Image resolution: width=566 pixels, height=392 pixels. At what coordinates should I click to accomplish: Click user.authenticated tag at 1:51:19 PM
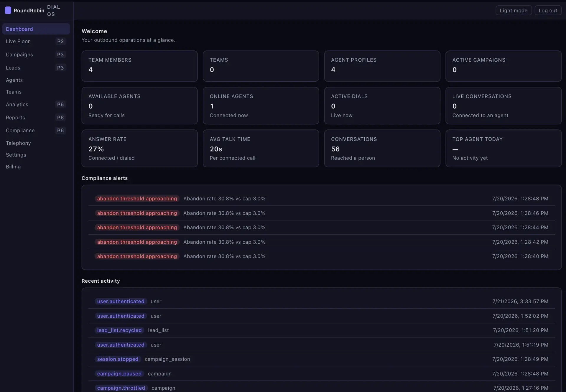[x=121, y=345]
